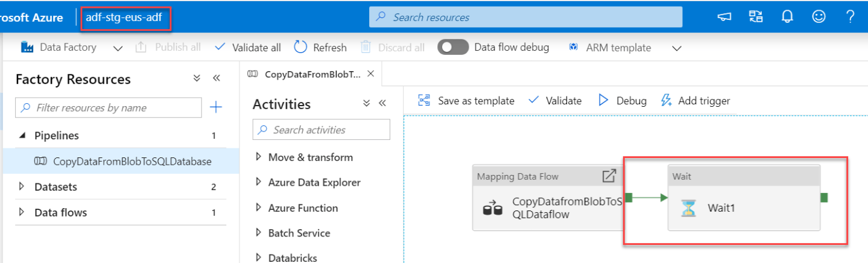Click the ARM template icon

point(574,47)
